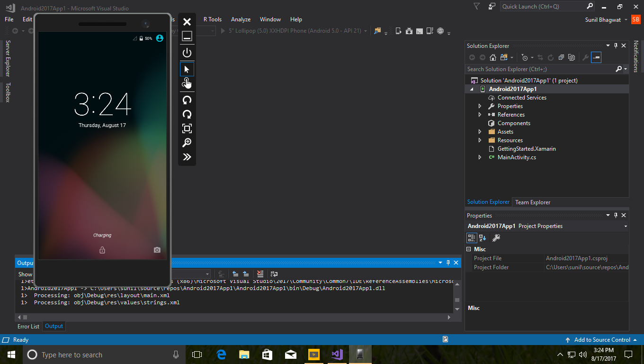Open the R Tools menu
The width and height of the screenshot is (644, 364).
click(213, 19)
